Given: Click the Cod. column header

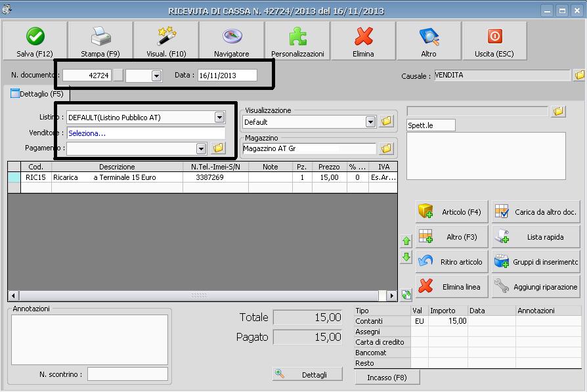Looking at the screenshot, I should [36, 167].
